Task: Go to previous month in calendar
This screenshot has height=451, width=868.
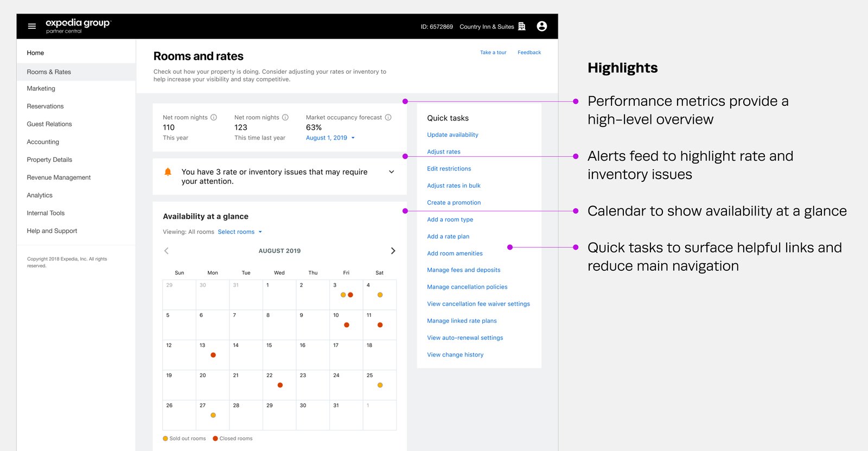Action: point(167,251)
